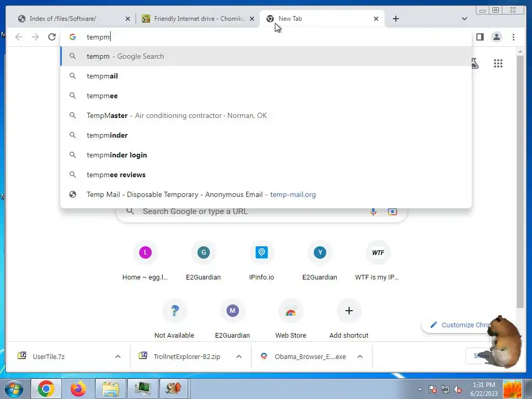Open the Home ~ egg.l... shortcut
Image resolution: width=532 pixels, height=399 pixels.
click(145, 261)
